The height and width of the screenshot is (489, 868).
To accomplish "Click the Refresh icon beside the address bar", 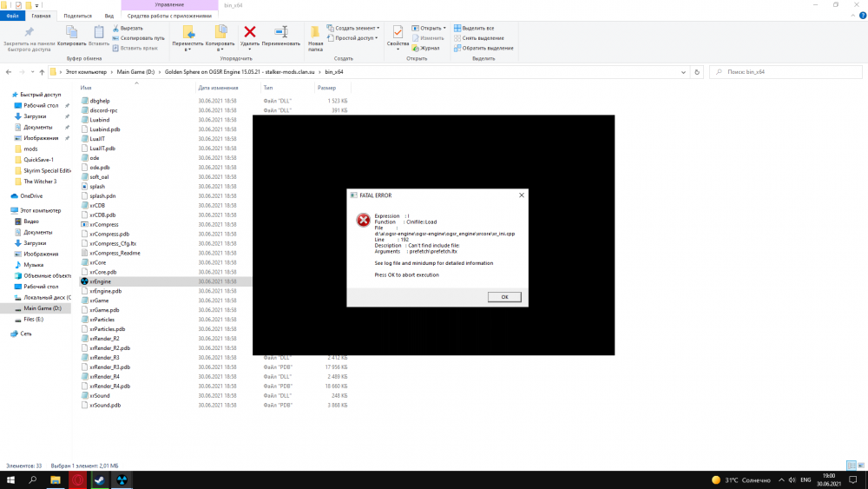I will tap(696, 72).
